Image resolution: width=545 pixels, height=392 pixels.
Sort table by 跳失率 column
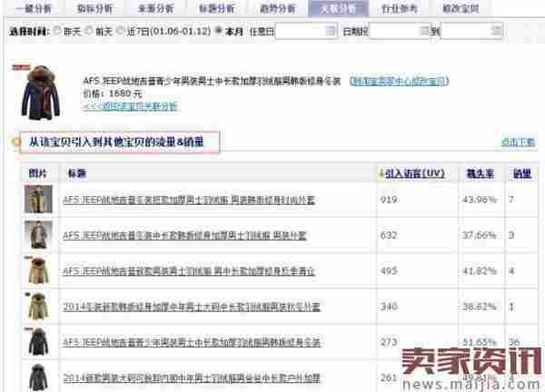tap(480, 173)
